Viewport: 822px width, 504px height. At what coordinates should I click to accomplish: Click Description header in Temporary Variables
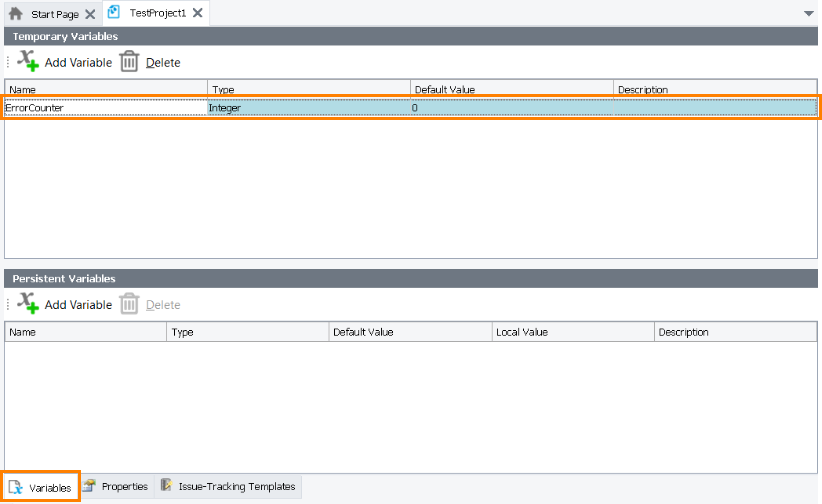pyautogui.click(x=715, y=89)
